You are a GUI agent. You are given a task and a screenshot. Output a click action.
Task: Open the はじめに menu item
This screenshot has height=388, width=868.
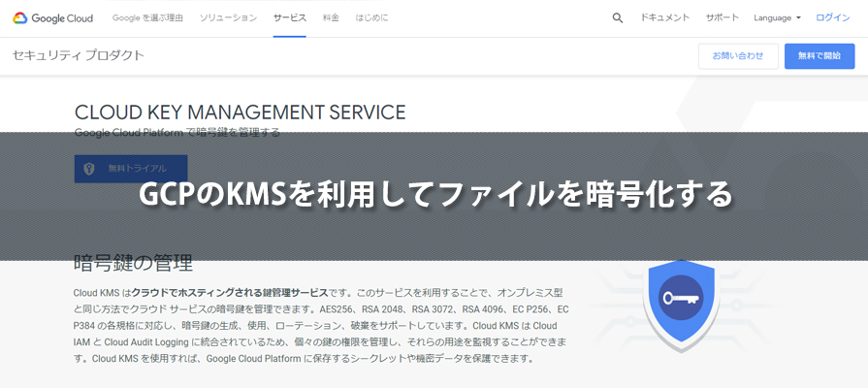click(371, 17)
